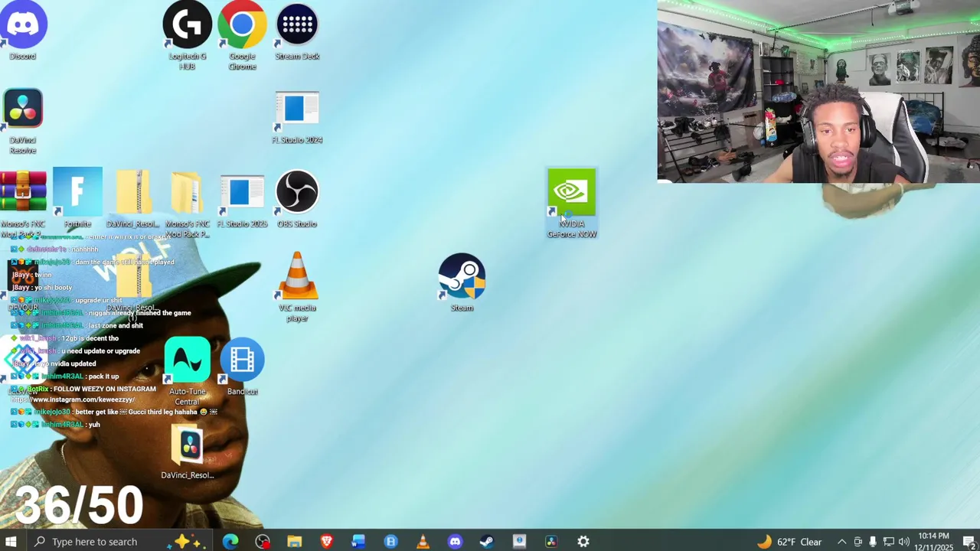Open DaVinci Resolve from the taskbar
This screenshot has width=980, height=551.
click(x=551, y=542)
